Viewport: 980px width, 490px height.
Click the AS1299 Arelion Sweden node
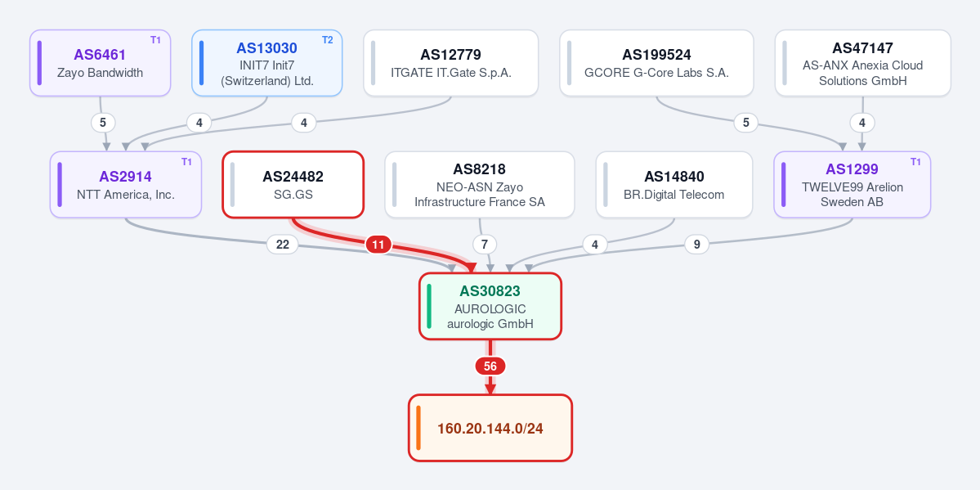click(x=852, y=185)
